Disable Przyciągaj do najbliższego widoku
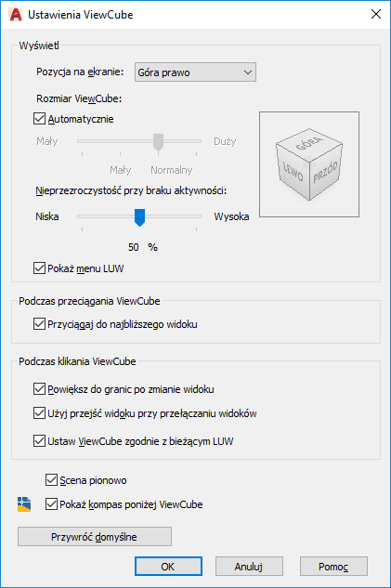391x588 pixels. pos(39,323)
